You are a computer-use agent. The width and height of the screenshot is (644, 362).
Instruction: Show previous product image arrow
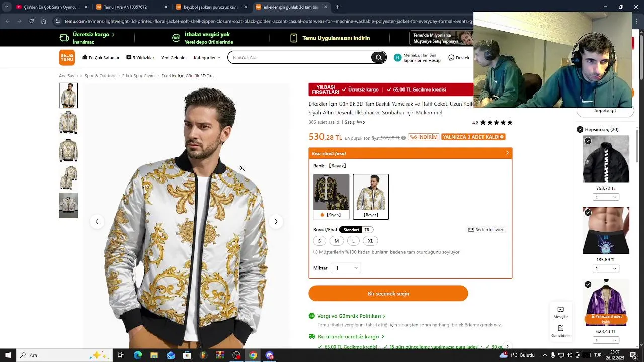point(97,221)
